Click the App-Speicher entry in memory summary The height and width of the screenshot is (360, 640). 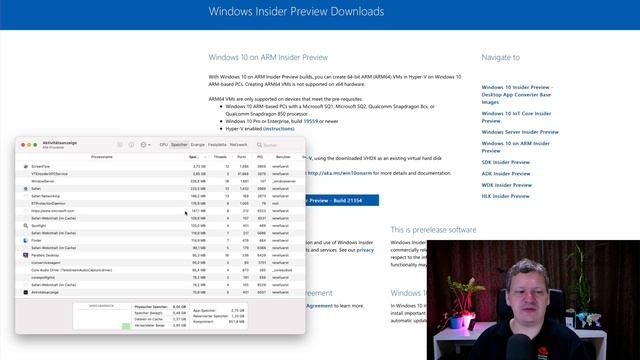218,311
